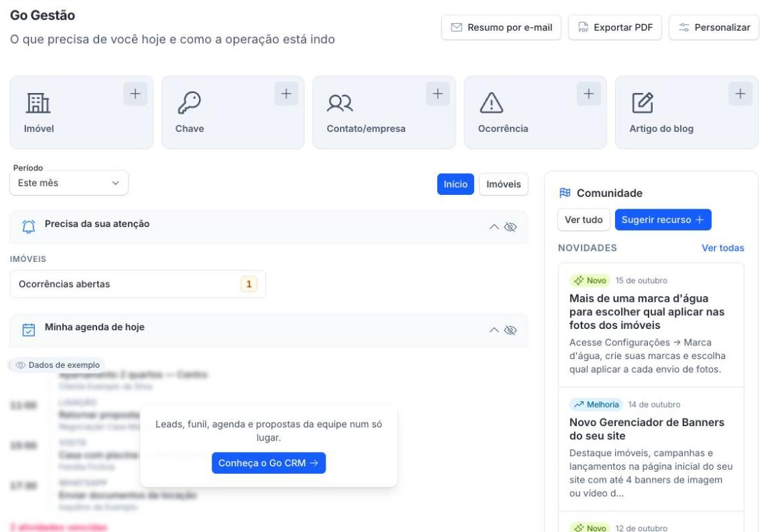Hide the Precisa da sua atenção section
The width and height of the screenshot is (769, 532).
coord(510,227)
